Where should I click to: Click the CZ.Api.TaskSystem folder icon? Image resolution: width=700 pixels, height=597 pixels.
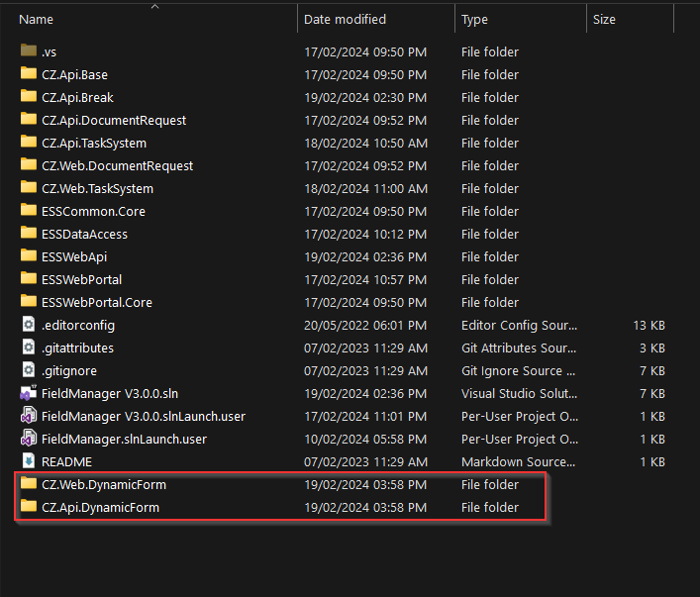click(29, 142)
